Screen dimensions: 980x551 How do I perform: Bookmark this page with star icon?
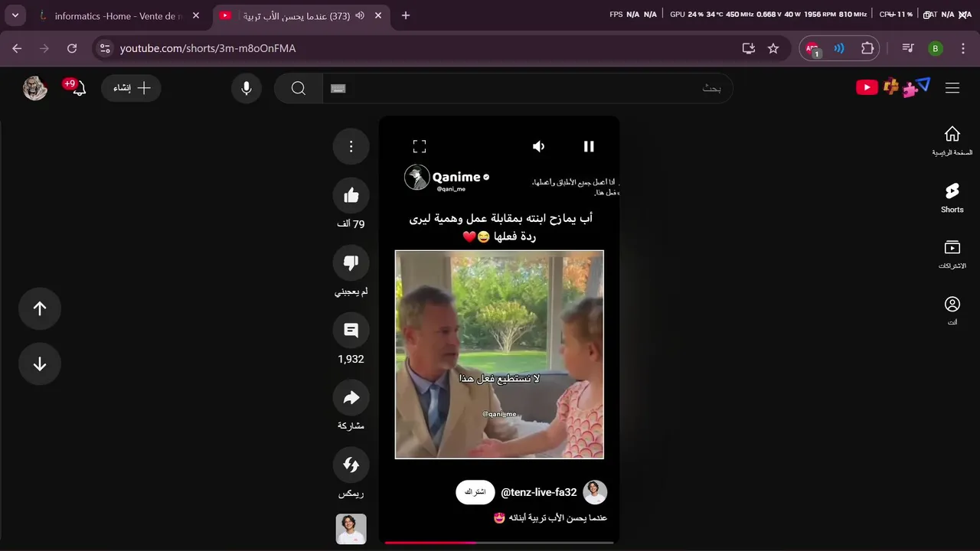pos(773,48)
